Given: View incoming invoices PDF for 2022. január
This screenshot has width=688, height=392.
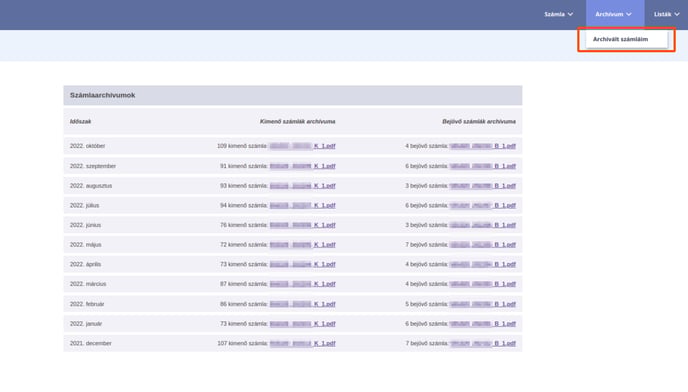Looking at the screenshot, I should pos(483,324).
